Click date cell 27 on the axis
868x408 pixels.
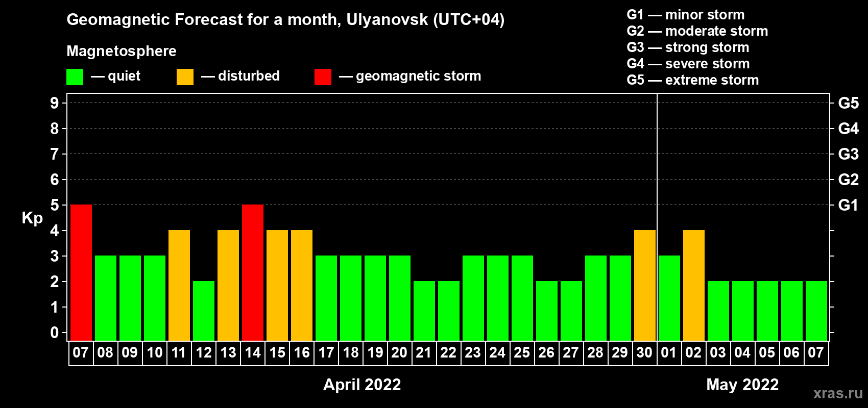tap(571, 353)
